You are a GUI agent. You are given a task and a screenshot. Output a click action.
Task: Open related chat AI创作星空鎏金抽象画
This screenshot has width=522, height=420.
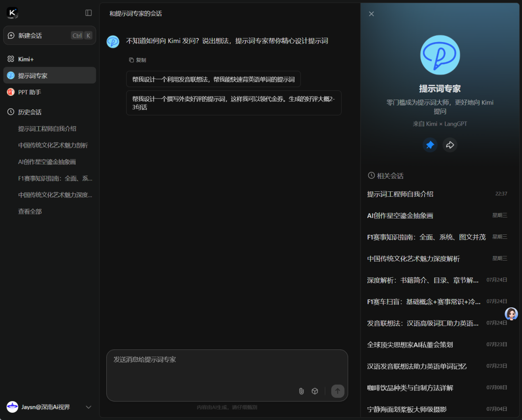400,216
